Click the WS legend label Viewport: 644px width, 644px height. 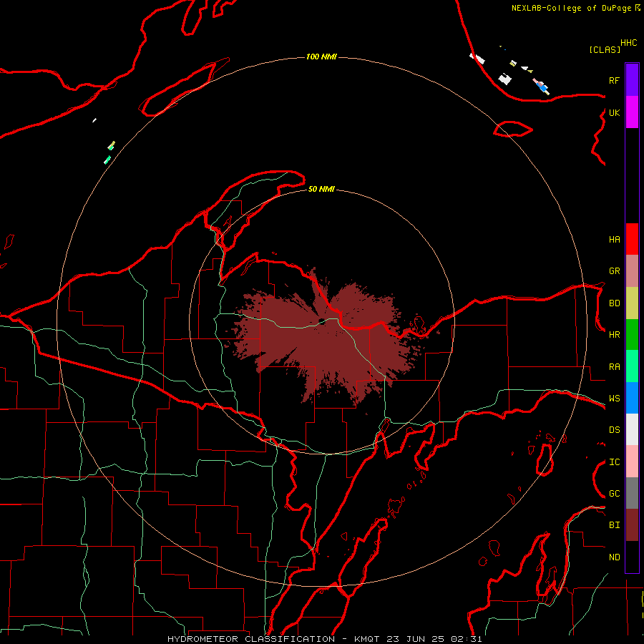[614, 398]
